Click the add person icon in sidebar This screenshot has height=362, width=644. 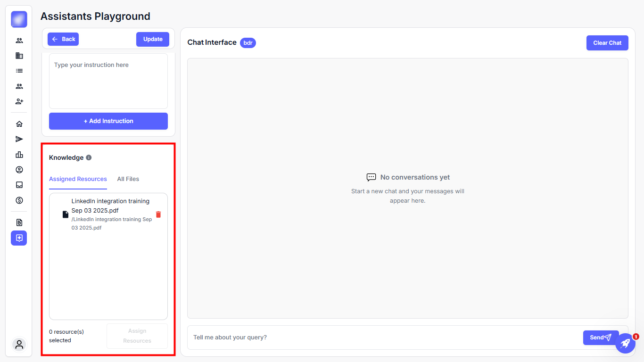tap(19, 101)
